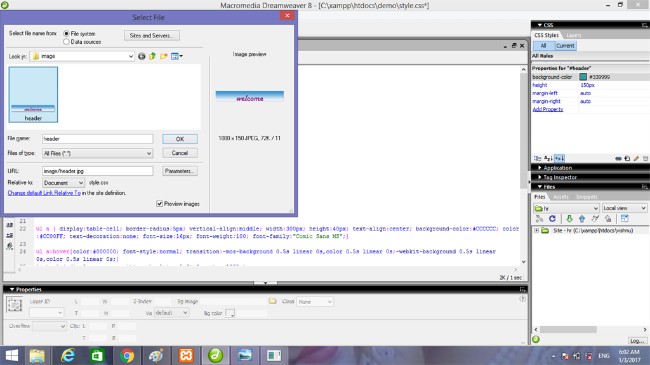650x365 pixels.
Task: Click the background-color swatch in CSS panel
Action: coord(583,77)
